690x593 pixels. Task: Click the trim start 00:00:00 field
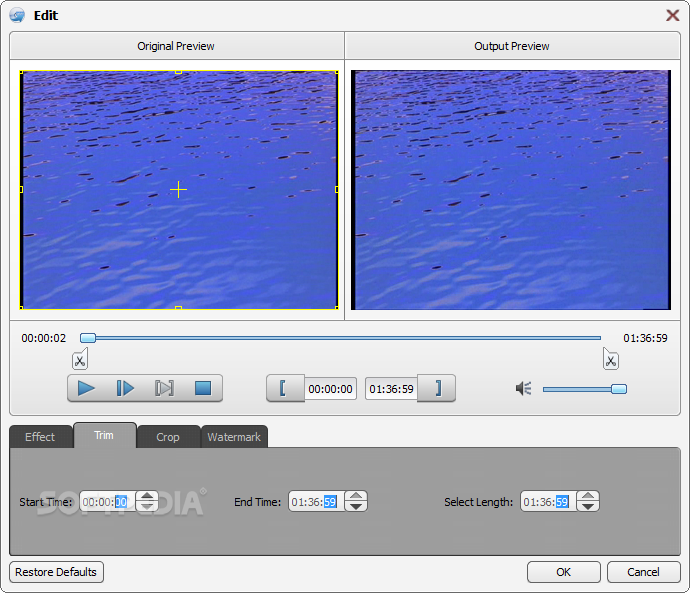pos(330,389)
